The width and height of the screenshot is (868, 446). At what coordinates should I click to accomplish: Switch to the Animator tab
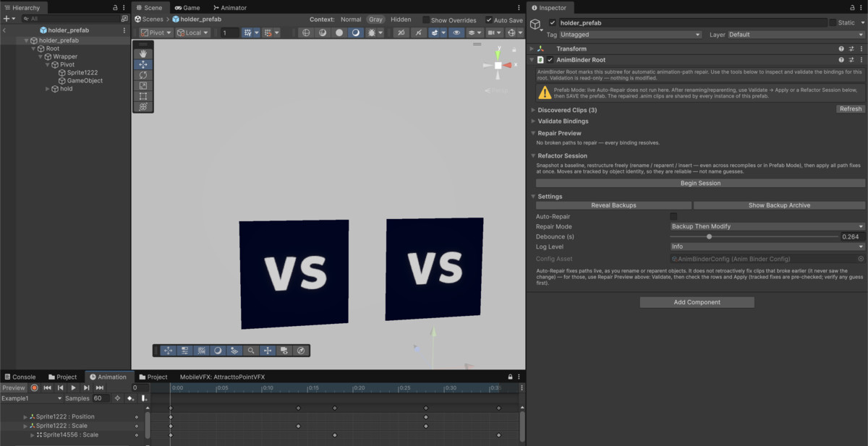[229, 7]
